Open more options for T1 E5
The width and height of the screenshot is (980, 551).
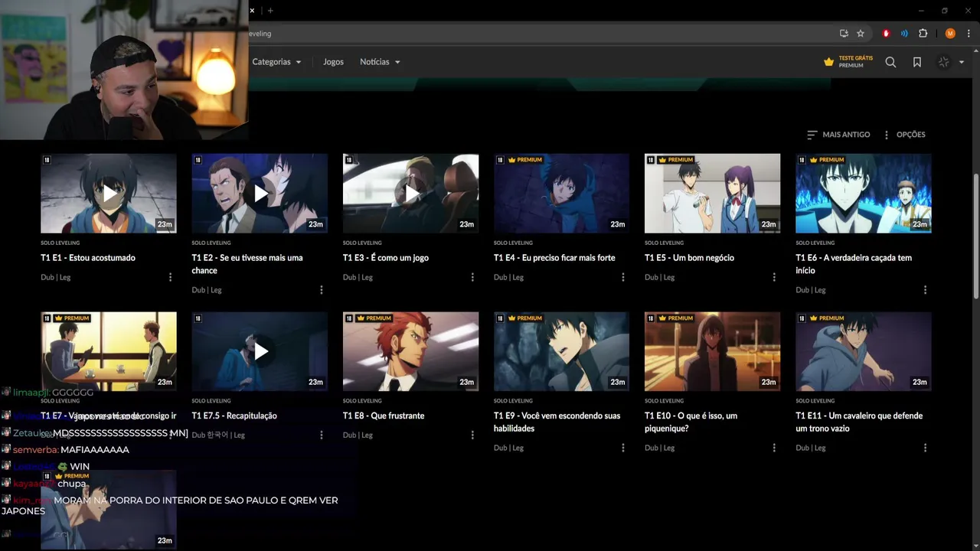[x=774, y=277]
